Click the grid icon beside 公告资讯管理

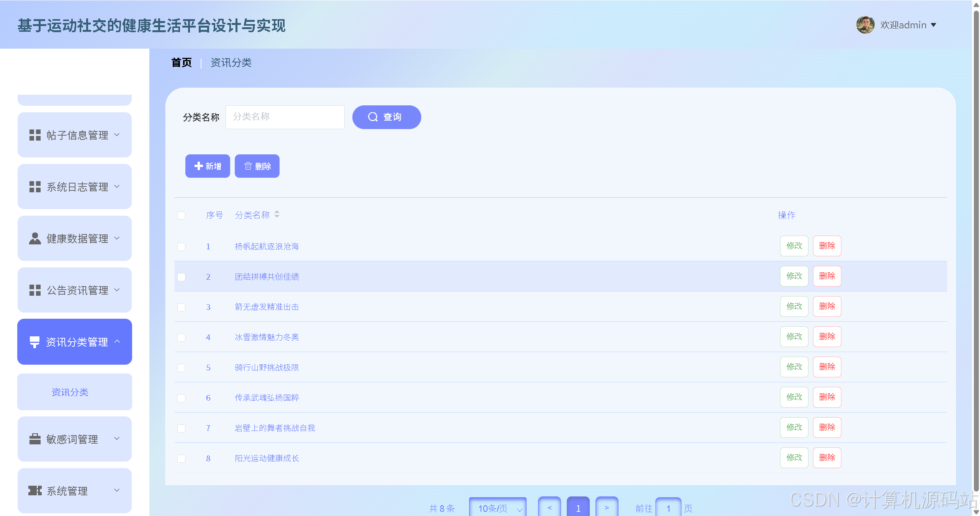35,290
